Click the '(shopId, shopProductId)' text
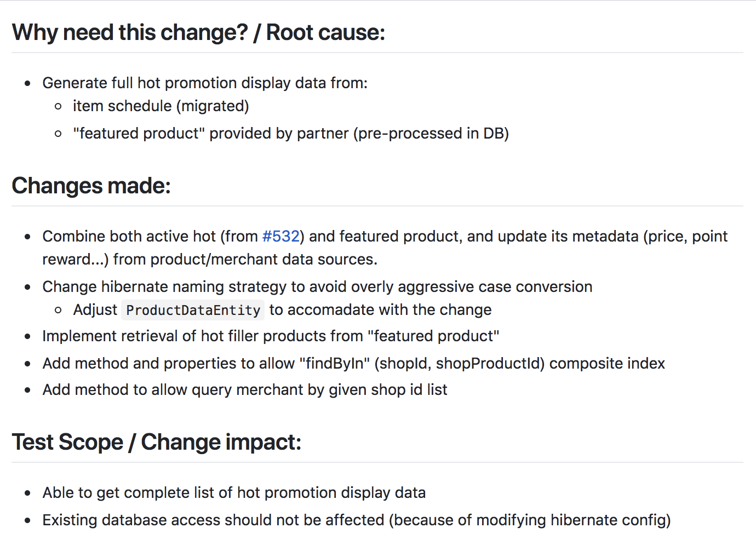The image size is (756, 545). click(460, 363)
